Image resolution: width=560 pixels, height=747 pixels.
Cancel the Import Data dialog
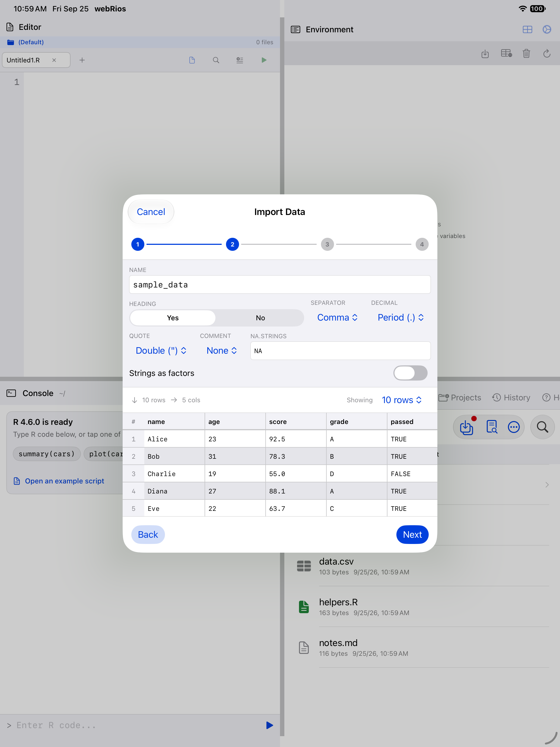(x=151, y=212)
